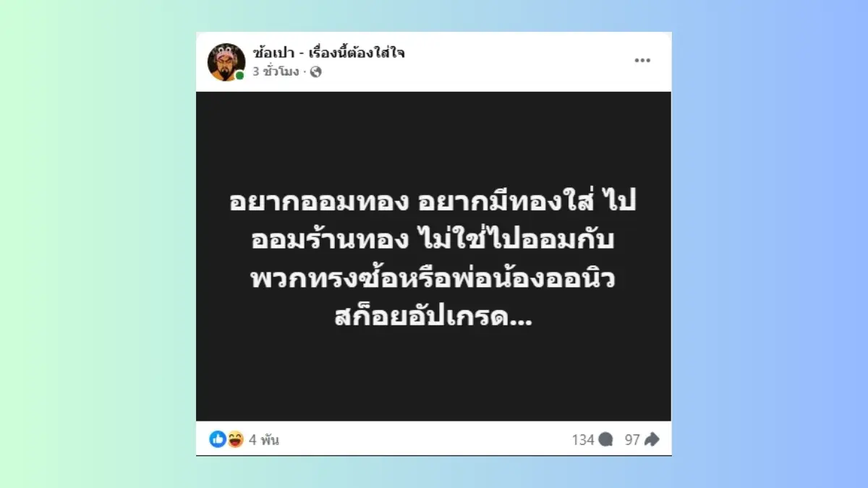
Task: Open the post via 3 ชั่วโมง timestamp
Action: pos(276,72)
